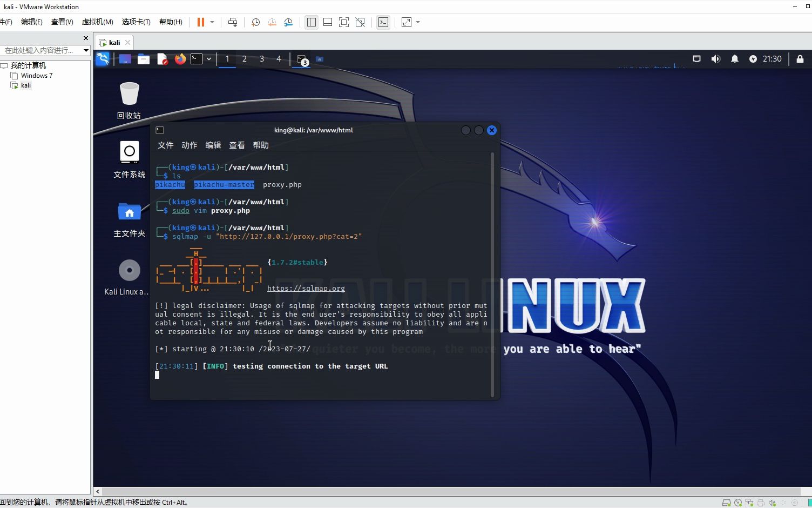The image size is (812, 508).
Task: Click the https://sqlmap.org link in terminal
Action: tap(306, 289)
